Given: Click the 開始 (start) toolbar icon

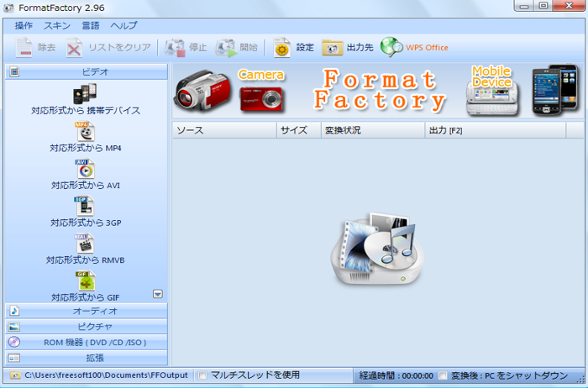Looking at the screenshot, I should point(226,47).
